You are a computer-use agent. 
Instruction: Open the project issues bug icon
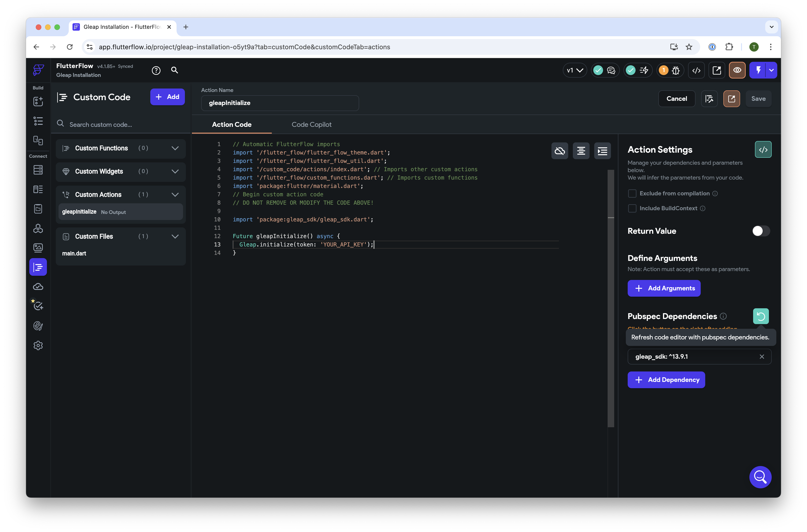tap(676, 70)
